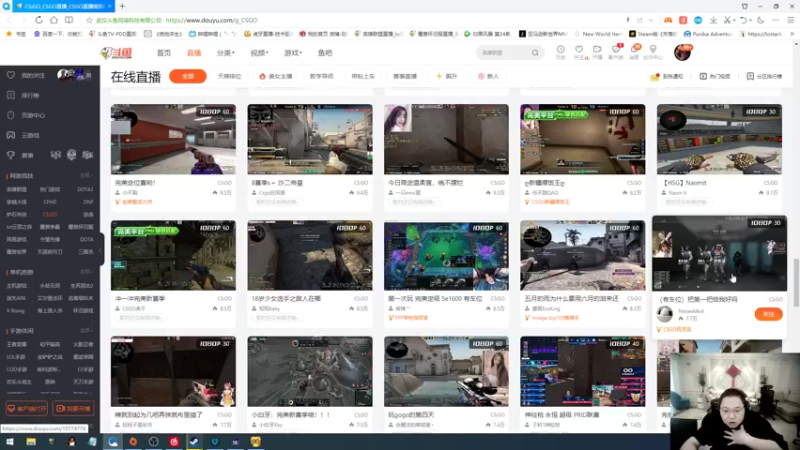Select DOTA2 in the sidebar game list
800x450 pixels.
point(85,189)
